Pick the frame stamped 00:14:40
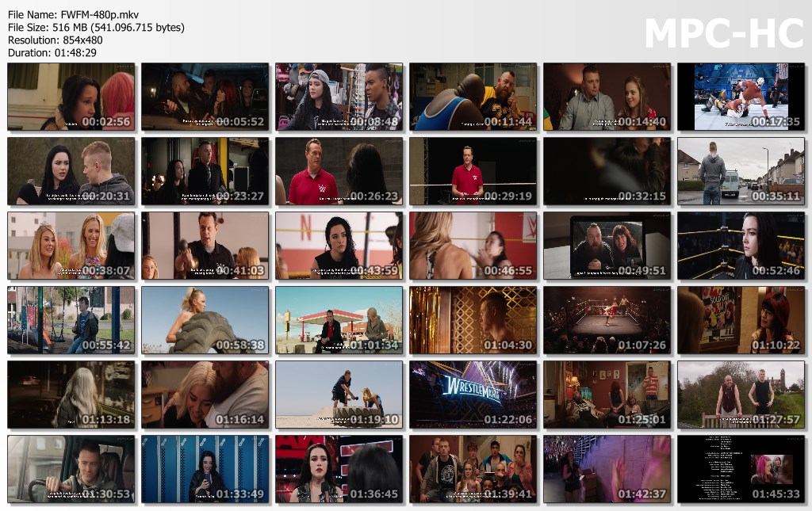This screenshot has width=812, height=511. (x=607, y=97)
